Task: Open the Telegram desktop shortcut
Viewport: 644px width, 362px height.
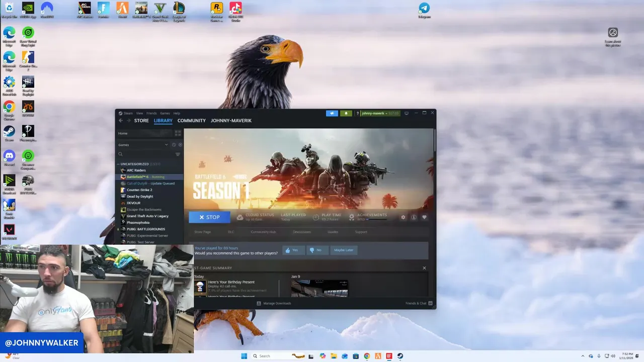Action: [424, 10]
